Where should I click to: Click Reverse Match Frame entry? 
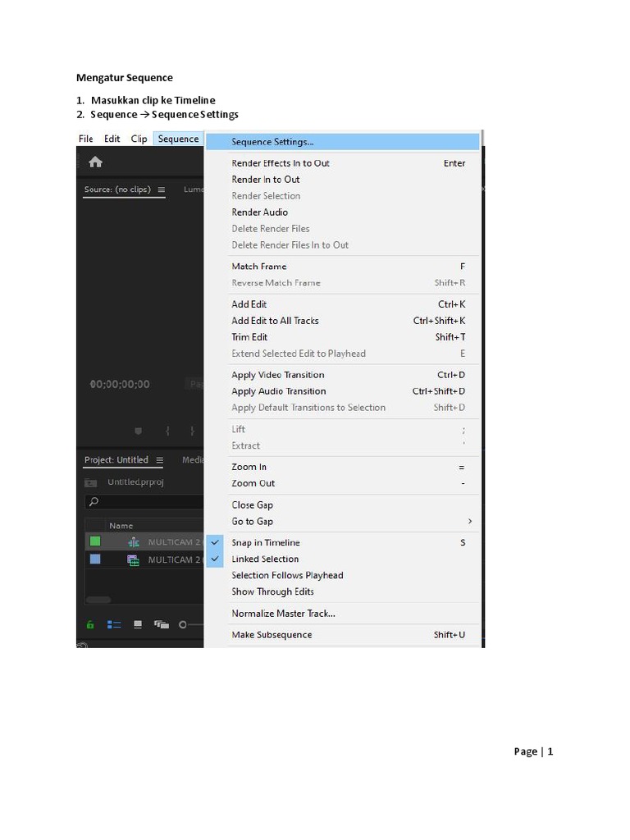click(x=343, y=283)
